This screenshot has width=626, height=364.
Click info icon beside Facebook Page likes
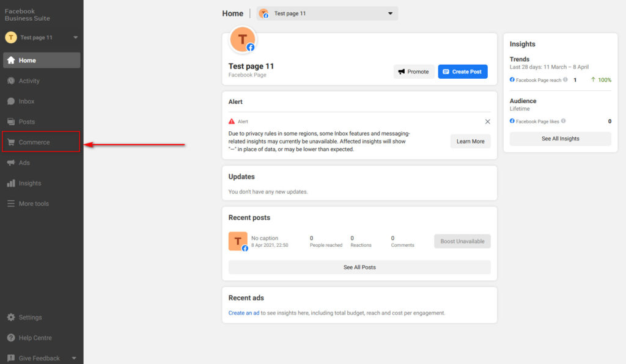pos(563,121)
